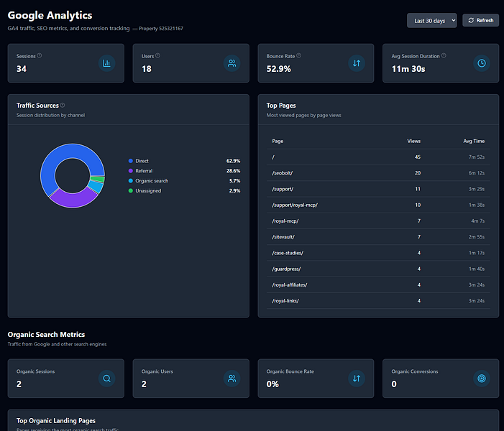Select the /support/ page row
The image size is (504, 431).
(x=378, y=189)
